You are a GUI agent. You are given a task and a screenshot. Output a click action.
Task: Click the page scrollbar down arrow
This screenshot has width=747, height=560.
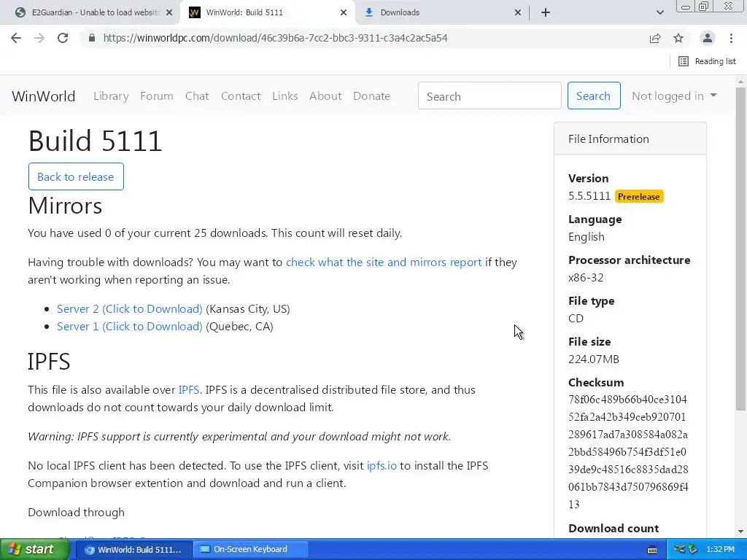[x=741, y=532]
